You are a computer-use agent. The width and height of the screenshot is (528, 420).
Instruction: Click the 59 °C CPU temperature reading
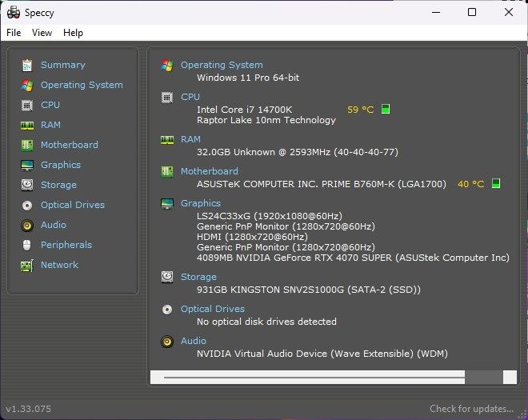pyautogui.click(x=360, y=110)
